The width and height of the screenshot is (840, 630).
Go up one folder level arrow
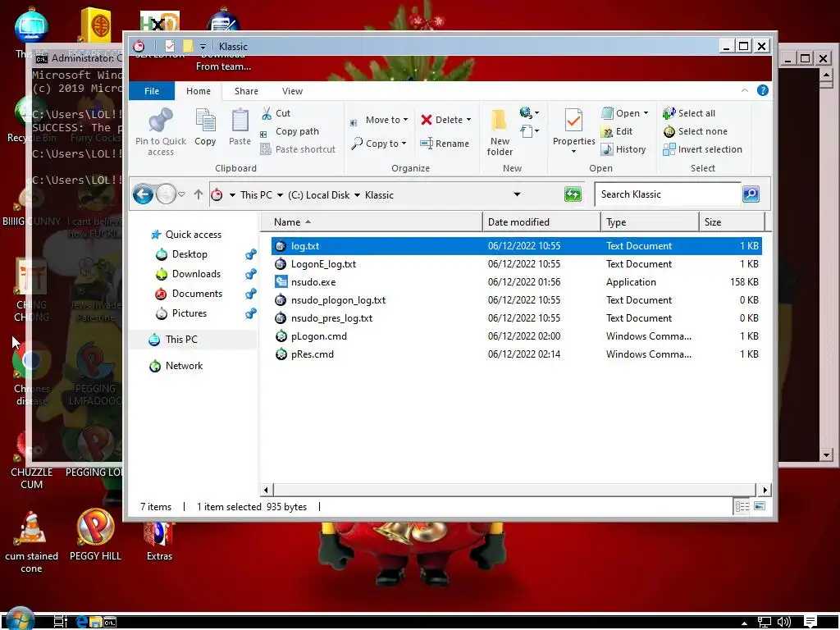point(199,194)
